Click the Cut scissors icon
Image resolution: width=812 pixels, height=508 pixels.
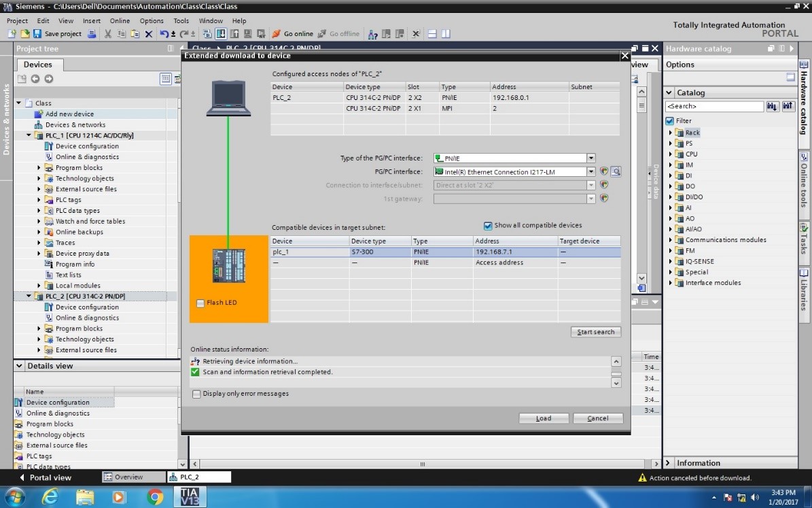(x=108, y=34)
